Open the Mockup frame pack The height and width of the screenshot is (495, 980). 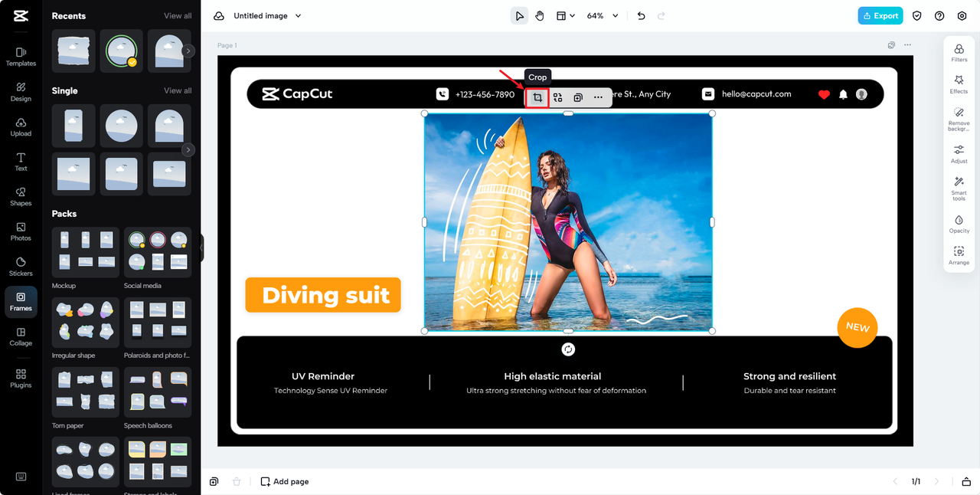[x=85, y=252]
